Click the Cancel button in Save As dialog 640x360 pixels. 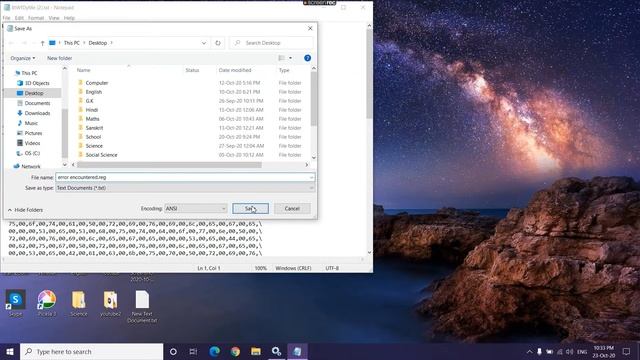tap(292, 209)
